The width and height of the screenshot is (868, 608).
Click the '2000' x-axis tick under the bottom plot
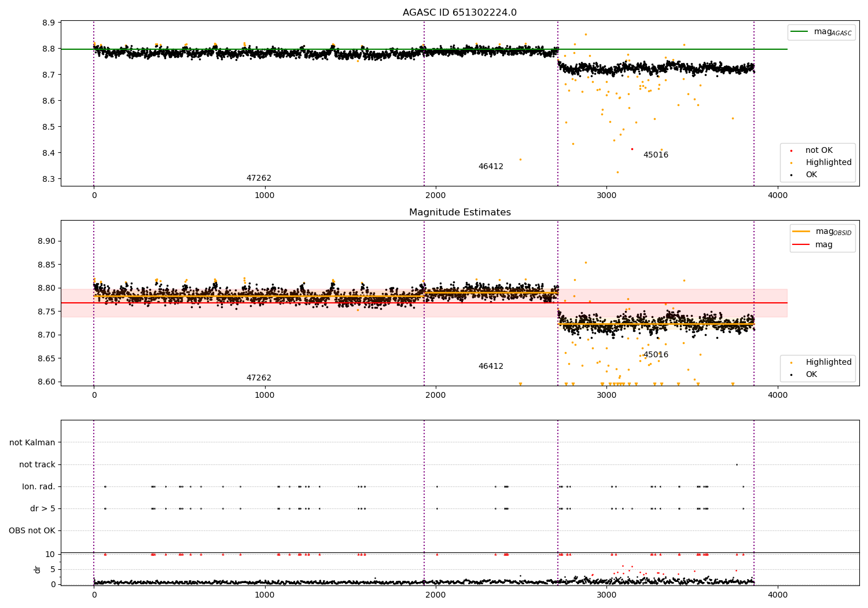[436, 595]
